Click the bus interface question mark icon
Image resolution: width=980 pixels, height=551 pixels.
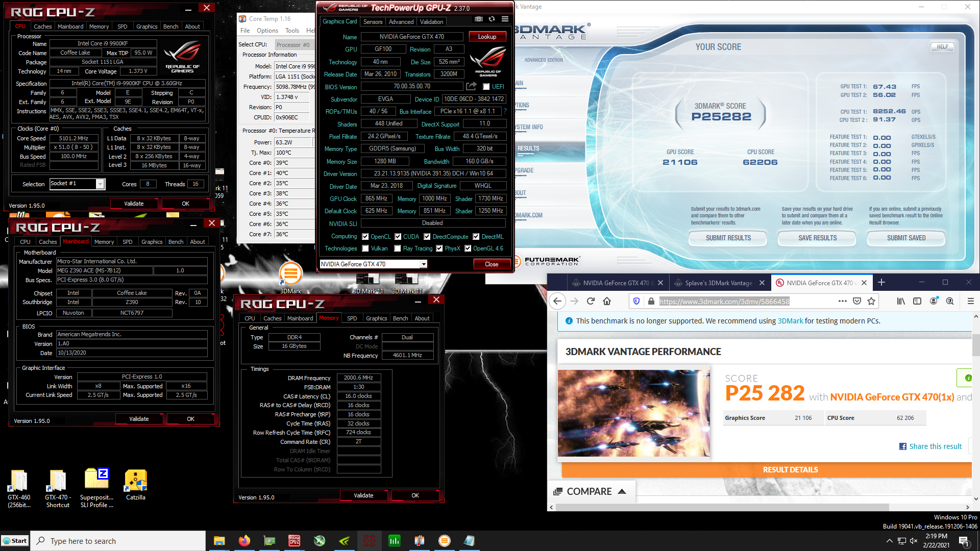(505, 111)
